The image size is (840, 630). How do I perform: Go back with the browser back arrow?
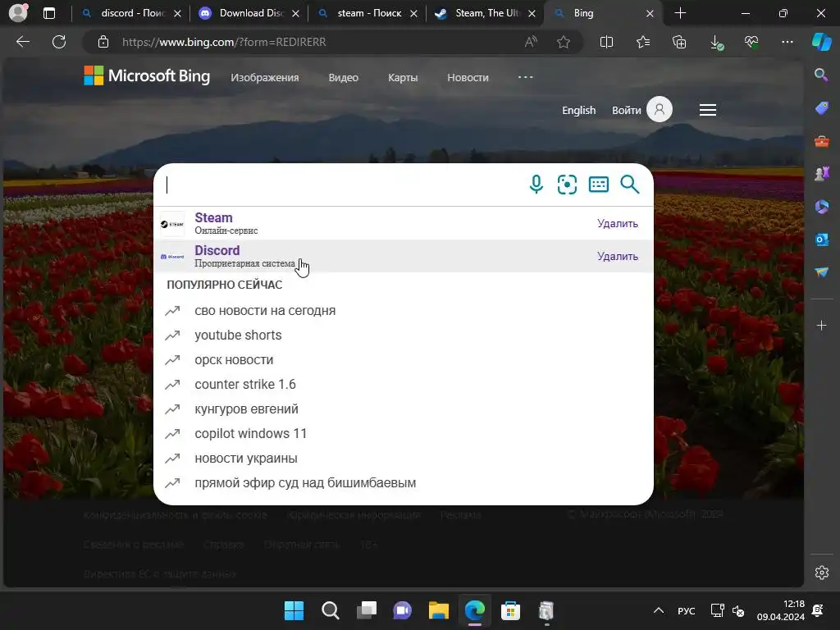[23, 42]
